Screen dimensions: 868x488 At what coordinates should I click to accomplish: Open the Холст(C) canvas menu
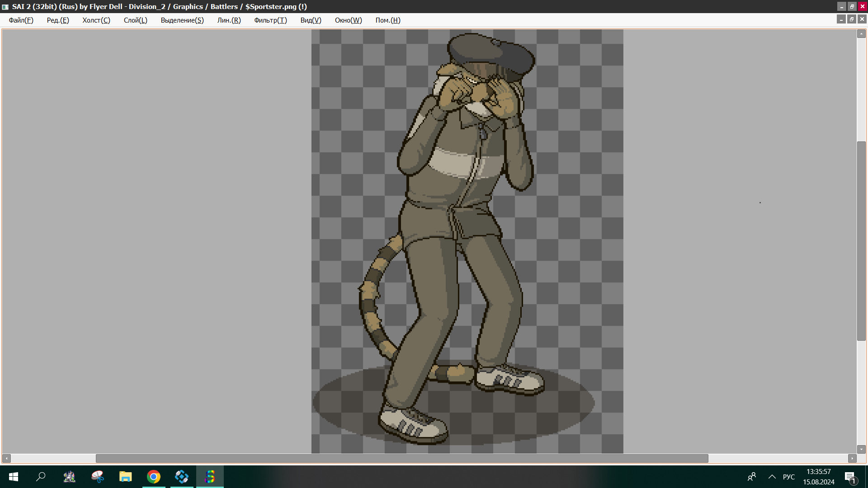96,20
